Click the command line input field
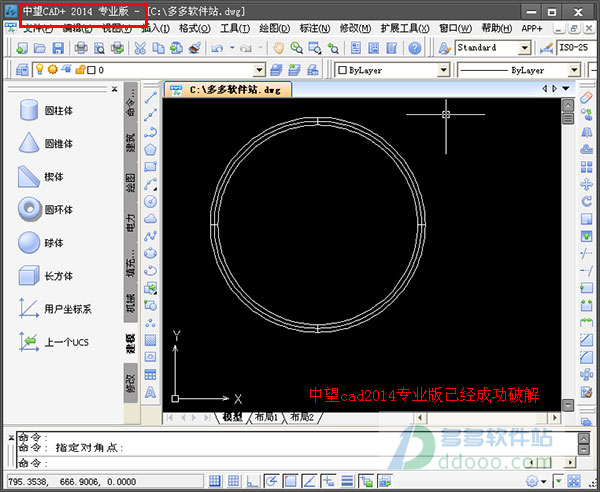 [x=297, y=464]
